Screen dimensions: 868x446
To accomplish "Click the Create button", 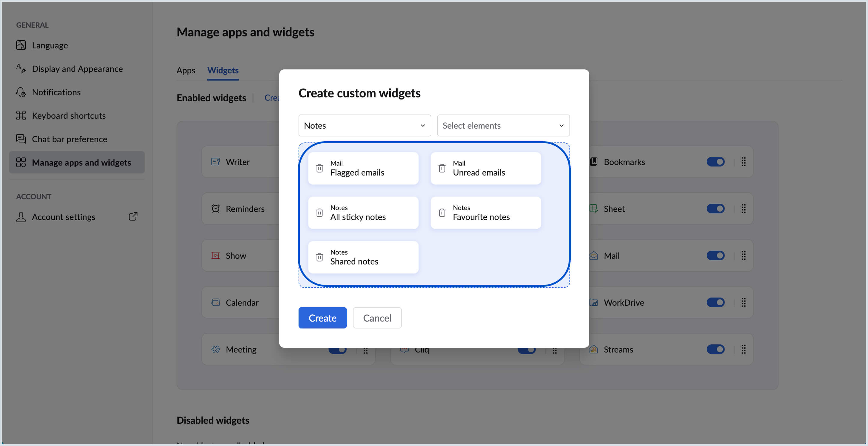I will (322, 318).
